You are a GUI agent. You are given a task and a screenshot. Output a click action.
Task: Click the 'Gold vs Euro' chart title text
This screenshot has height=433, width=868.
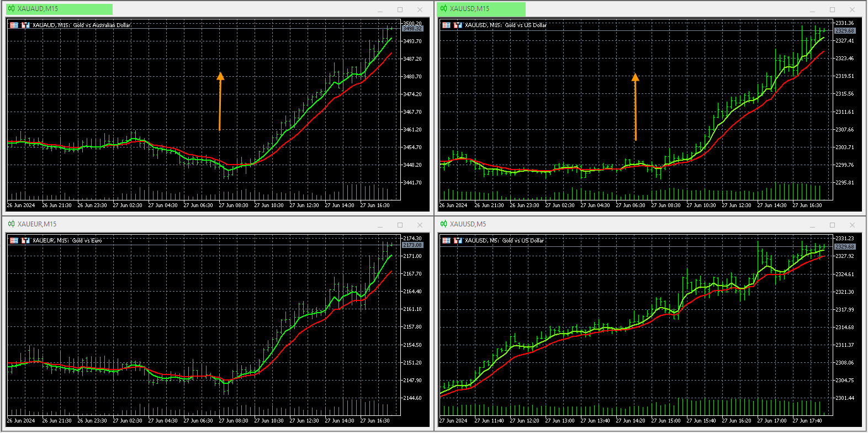point(87,240)
